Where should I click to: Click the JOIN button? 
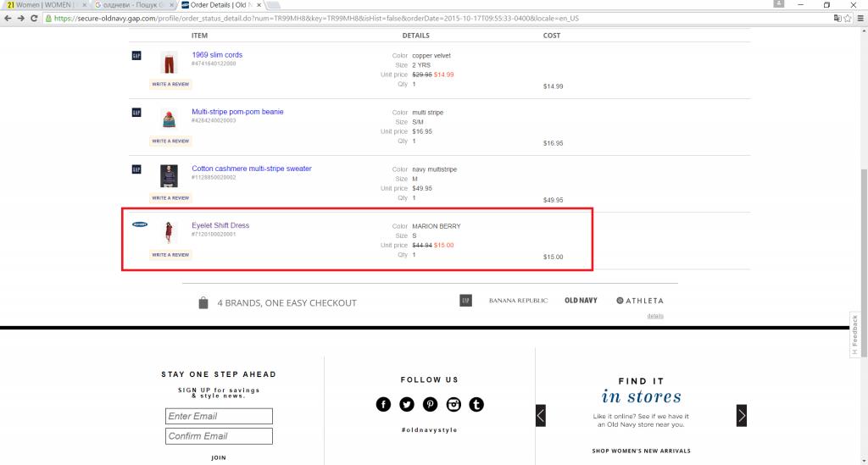click(219, 458)
